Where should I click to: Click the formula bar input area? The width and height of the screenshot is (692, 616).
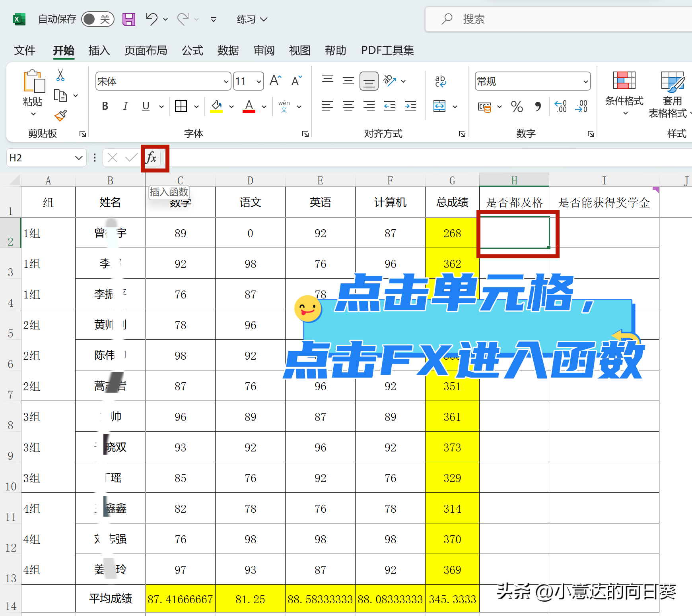coord(429,158)
